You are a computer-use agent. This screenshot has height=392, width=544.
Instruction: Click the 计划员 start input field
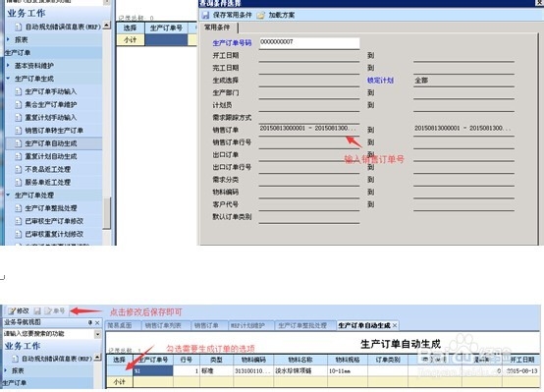tap(309, 105)
